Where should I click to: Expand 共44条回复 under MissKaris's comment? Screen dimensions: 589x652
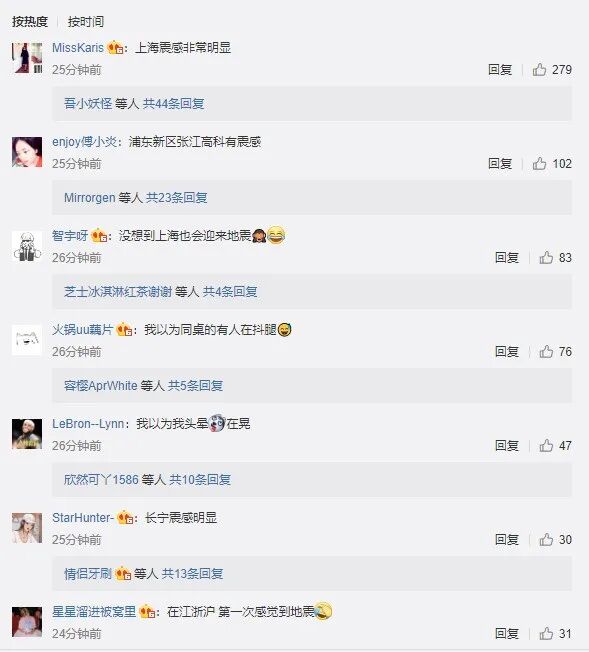coord(173,104)
